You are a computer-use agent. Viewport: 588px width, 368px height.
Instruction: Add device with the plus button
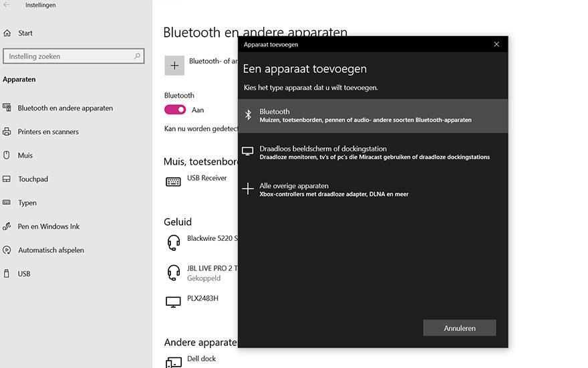click(174, 66)
